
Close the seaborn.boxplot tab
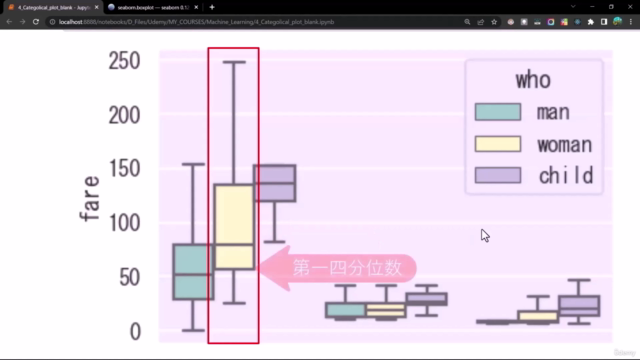coord(196,7)
